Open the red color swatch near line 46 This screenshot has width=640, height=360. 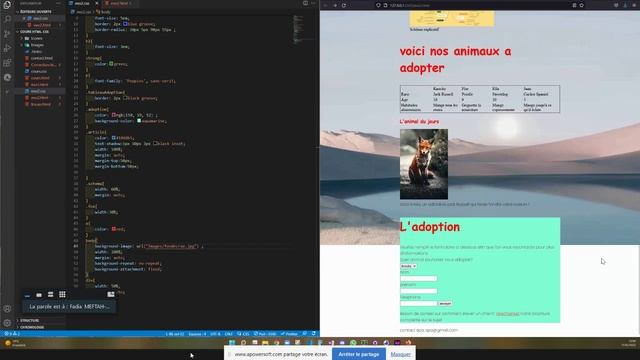coord(114,229)
